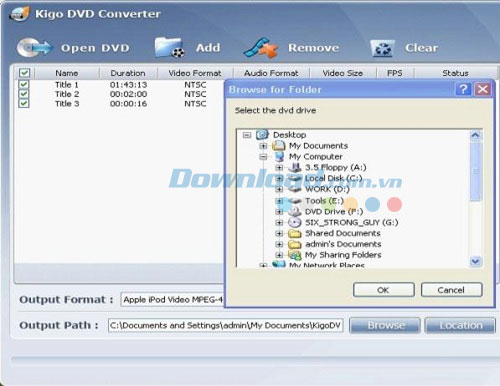Click the SIX_STRONG_GUY disc icon
This screenshot has height=386, width=500.
(x=295, y=222)
